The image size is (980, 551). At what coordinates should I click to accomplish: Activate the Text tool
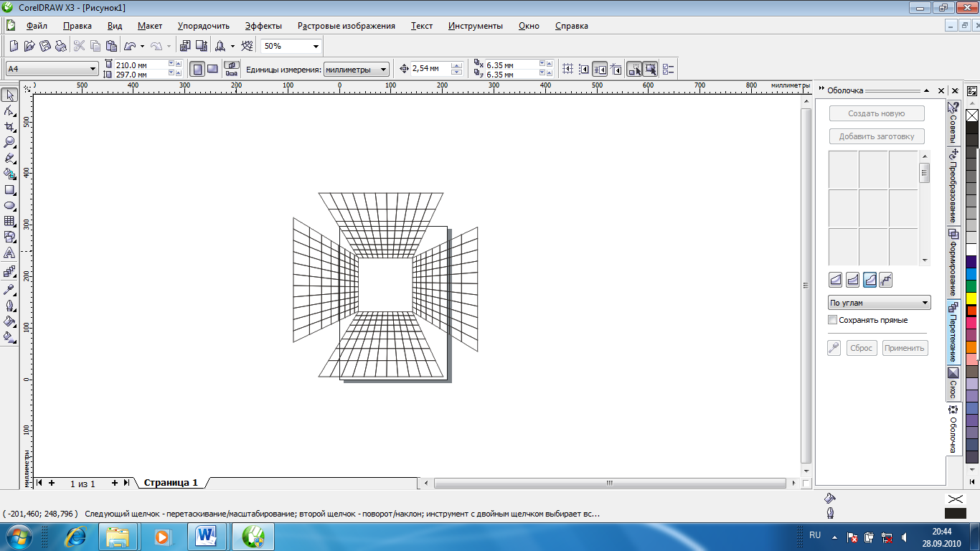pyautogui.click(x=10, y=253)
